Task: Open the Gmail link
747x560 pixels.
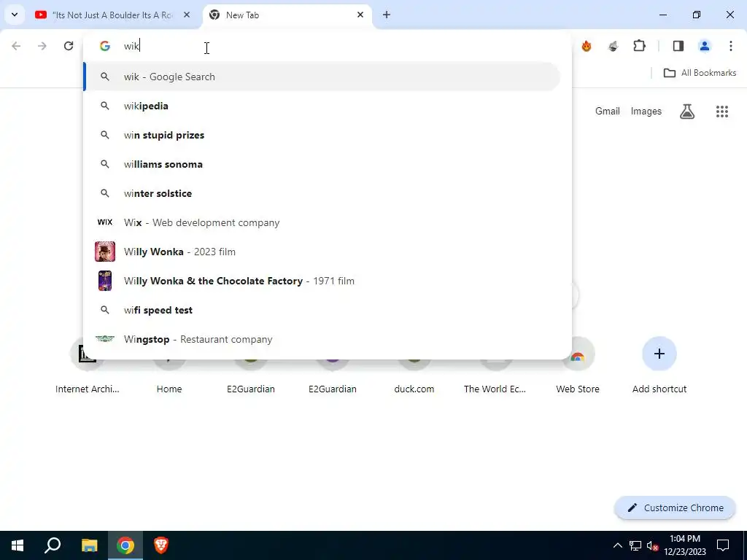Action: point(608,111)
